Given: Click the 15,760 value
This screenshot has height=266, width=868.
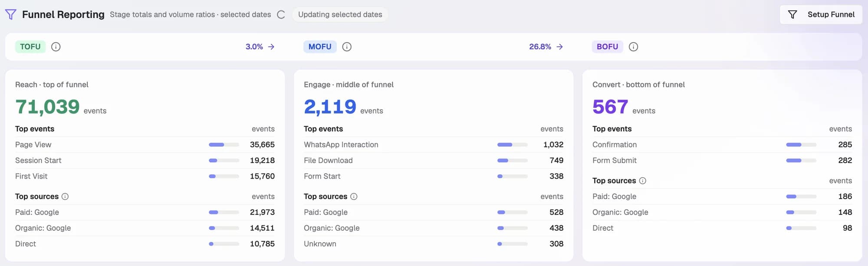Looking at the screenshot, I should coord(262,176).
